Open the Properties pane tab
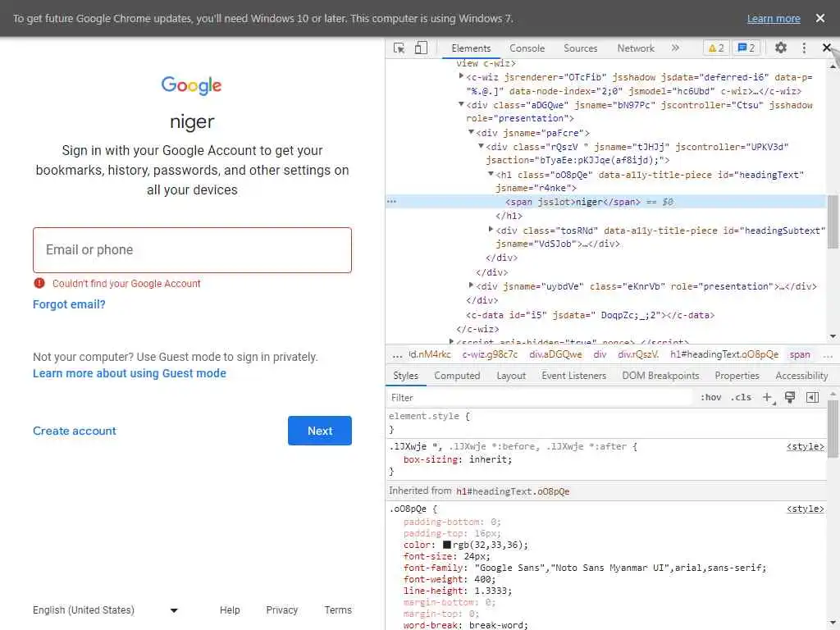 (x=737, y=376)
